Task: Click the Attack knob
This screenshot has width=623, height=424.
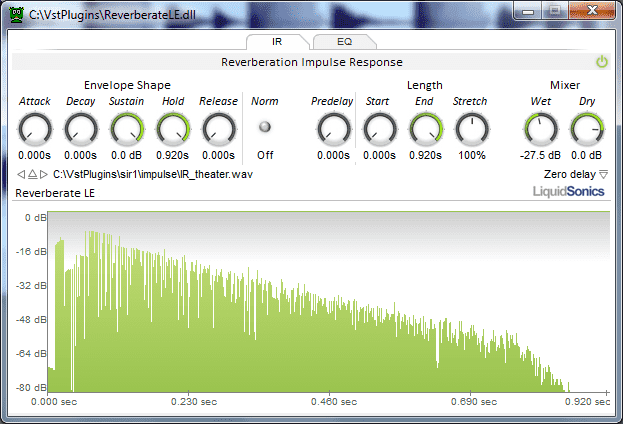Action: click(35, 128)
